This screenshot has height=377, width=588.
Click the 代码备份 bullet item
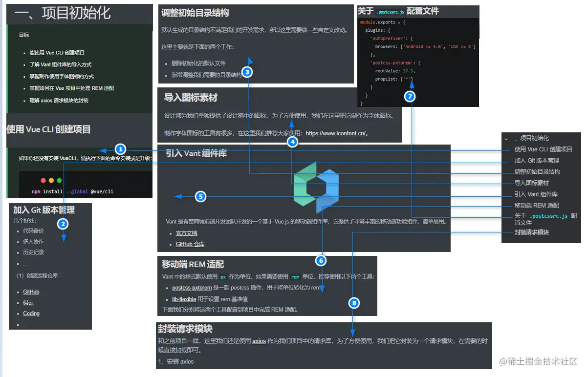coord(33,230)
